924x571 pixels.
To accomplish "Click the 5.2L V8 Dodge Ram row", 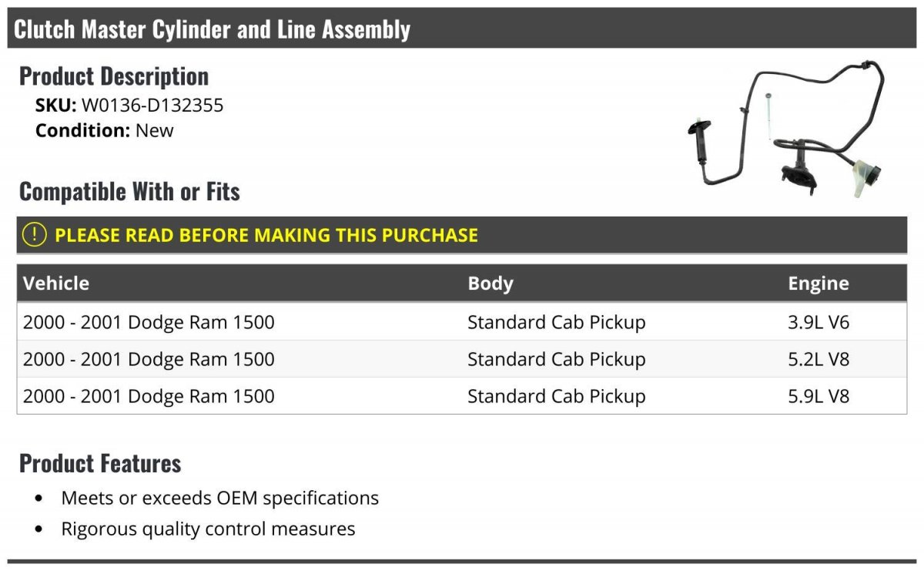I will (462, 358).
